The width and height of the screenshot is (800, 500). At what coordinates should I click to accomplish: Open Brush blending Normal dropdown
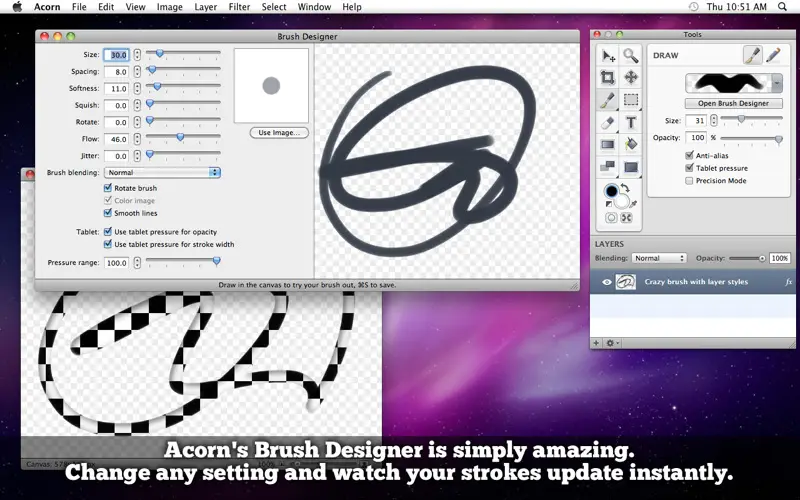pos(162,172)
